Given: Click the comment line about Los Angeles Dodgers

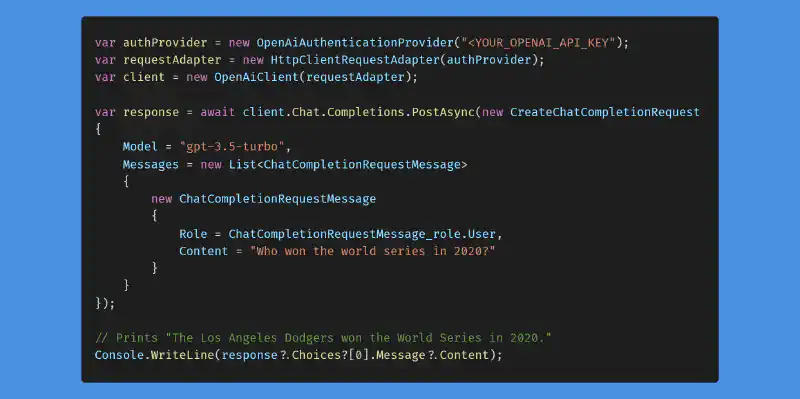Looking at the screenshot, I should coord(323,338).
